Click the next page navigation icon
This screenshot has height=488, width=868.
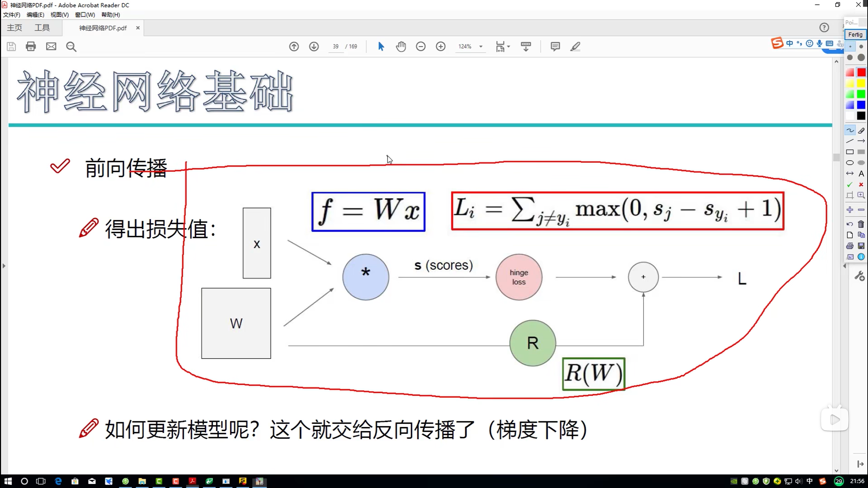pyautogui.click(x=314, y=46)
